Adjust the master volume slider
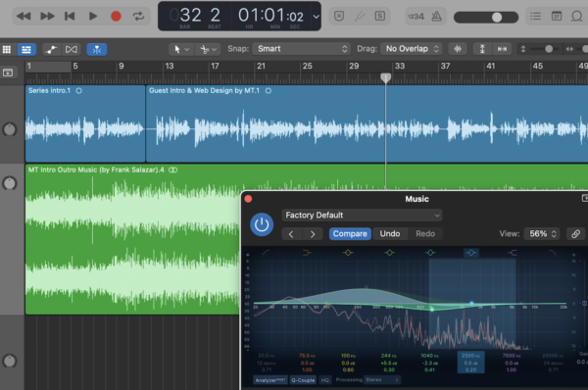 pyautogui.click(x=486, y=17)
